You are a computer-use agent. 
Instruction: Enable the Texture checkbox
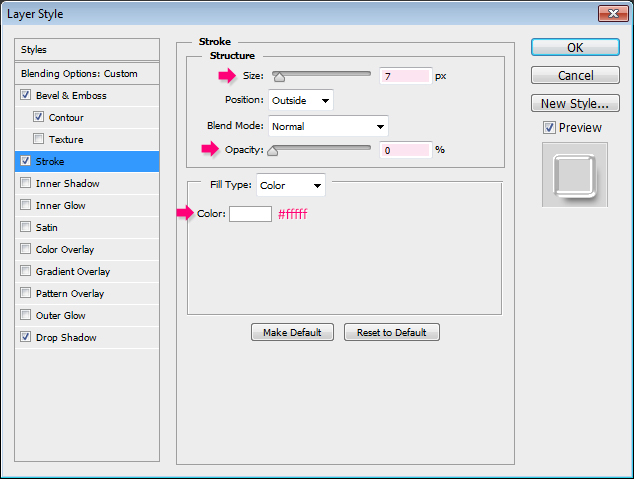38,139
